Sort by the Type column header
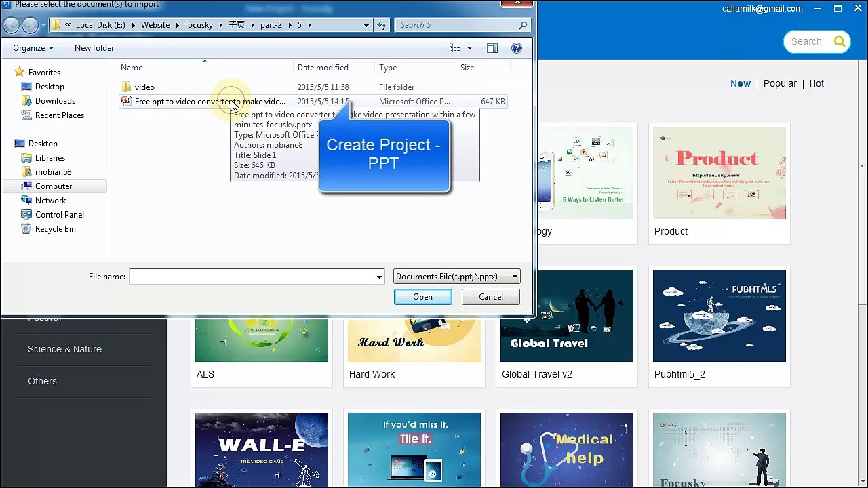The width and height of the screenshot is (868, 488). [x=416, y=68]
